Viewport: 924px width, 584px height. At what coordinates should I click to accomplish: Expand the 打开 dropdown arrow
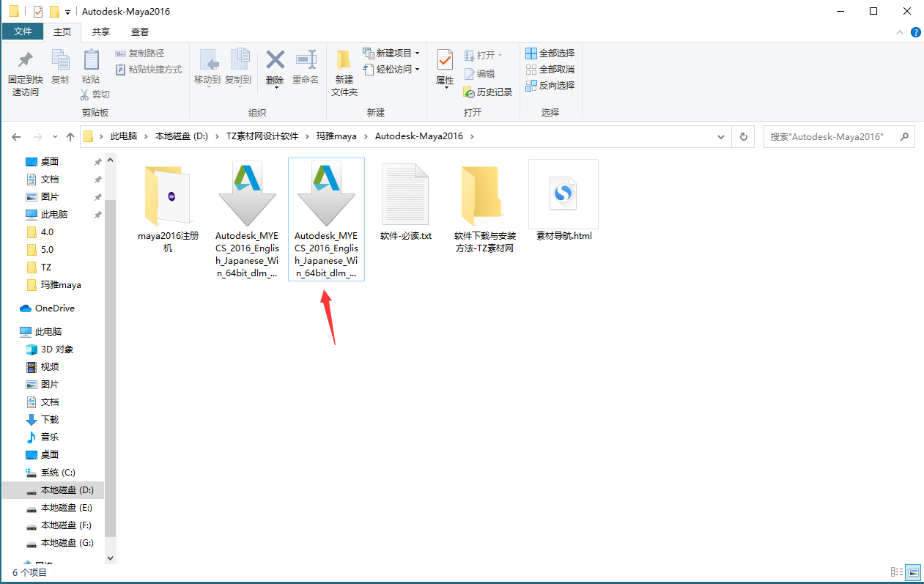(500, 55)
